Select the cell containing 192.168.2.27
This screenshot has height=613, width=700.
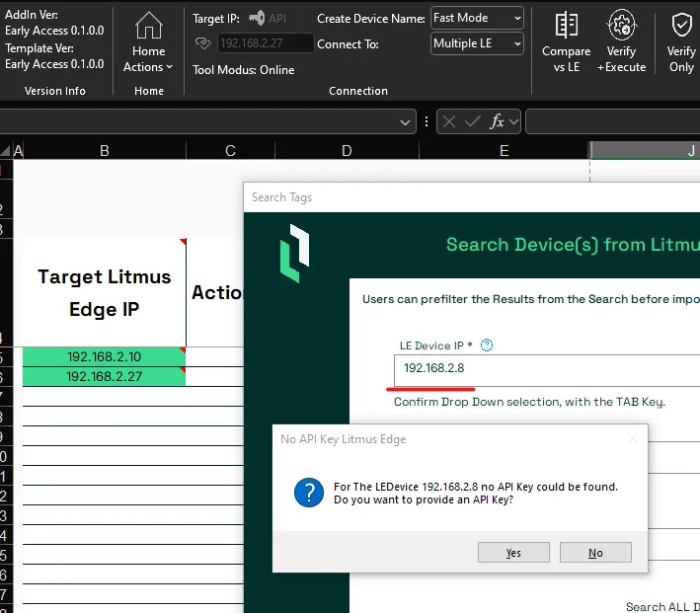click(x=104, y=376)
